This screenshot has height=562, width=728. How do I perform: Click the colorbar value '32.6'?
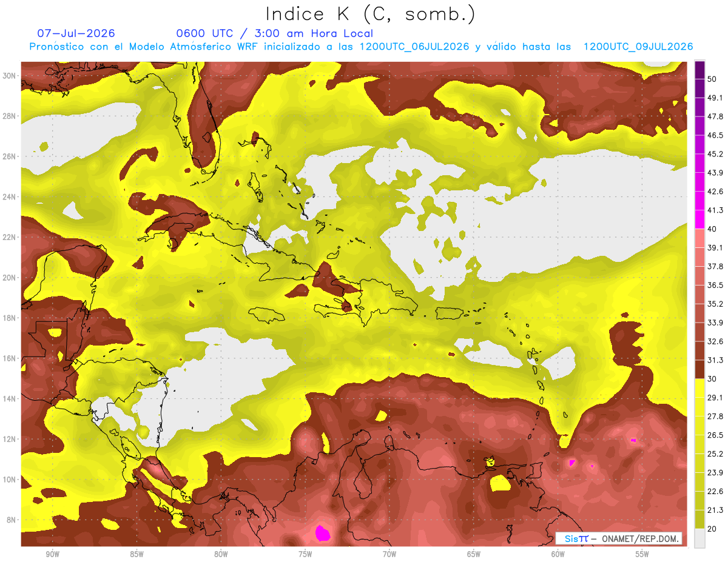(x=715, y=341)
